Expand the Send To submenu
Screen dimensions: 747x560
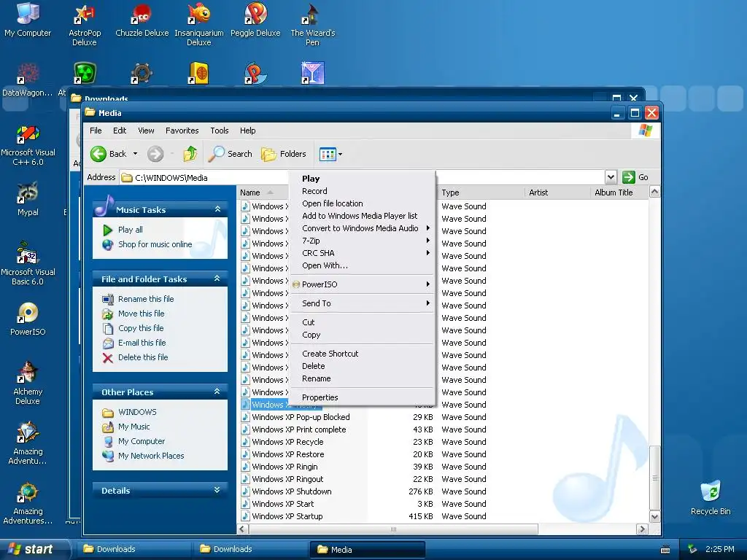click(x=362, y=303)
